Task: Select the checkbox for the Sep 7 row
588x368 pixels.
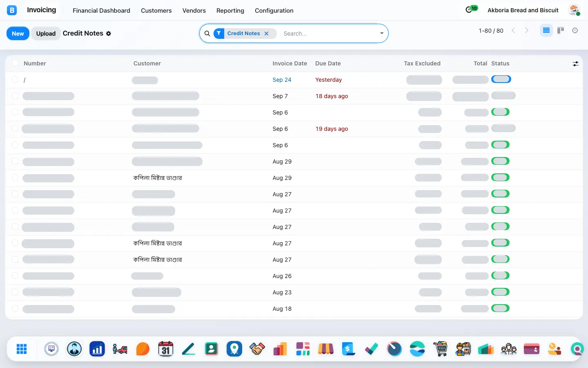Action: click(x=15, y=96)
